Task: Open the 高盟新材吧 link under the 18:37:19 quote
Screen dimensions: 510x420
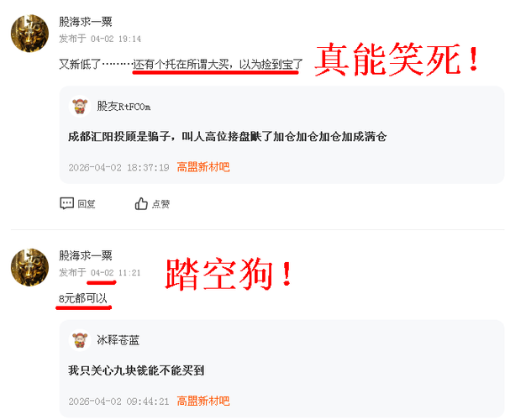Action: point(203,167)
